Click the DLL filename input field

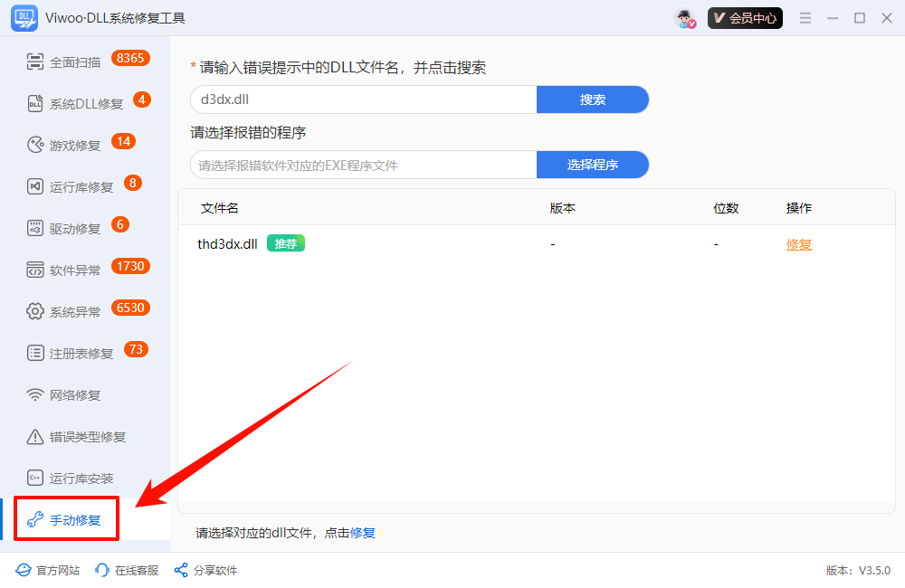tap(364, 100)
